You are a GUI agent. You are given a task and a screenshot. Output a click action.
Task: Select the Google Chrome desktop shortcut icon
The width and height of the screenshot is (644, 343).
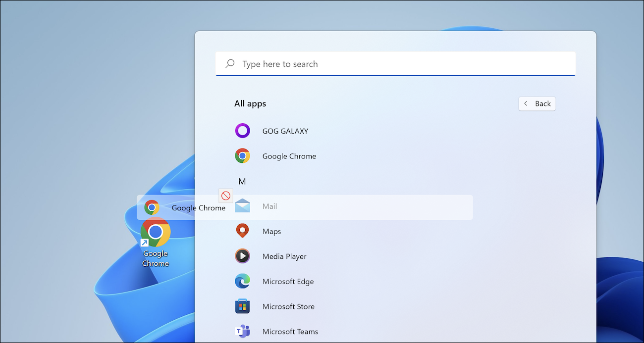pos(156,232)
